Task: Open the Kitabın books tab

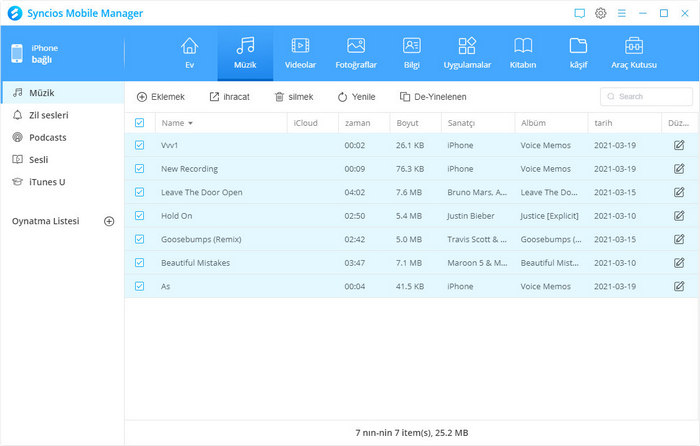Action: coord(523,53)
